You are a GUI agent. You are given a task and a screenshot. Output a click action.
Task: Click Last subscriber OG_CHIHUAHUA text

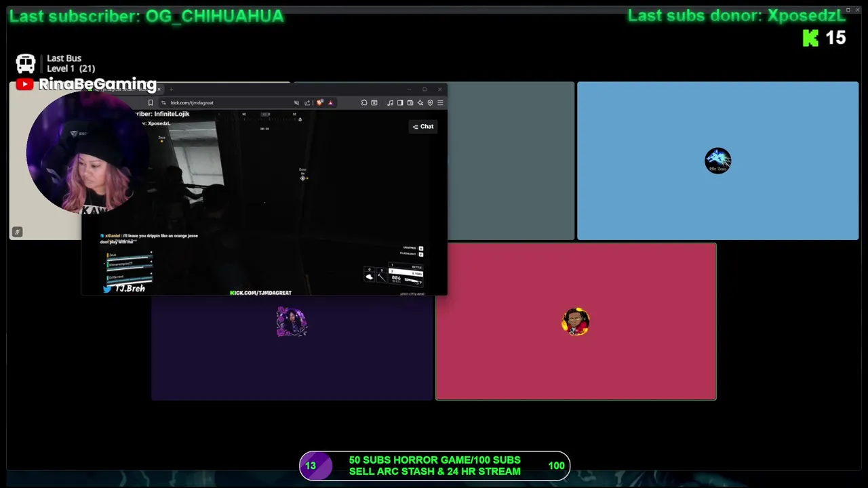146,16
